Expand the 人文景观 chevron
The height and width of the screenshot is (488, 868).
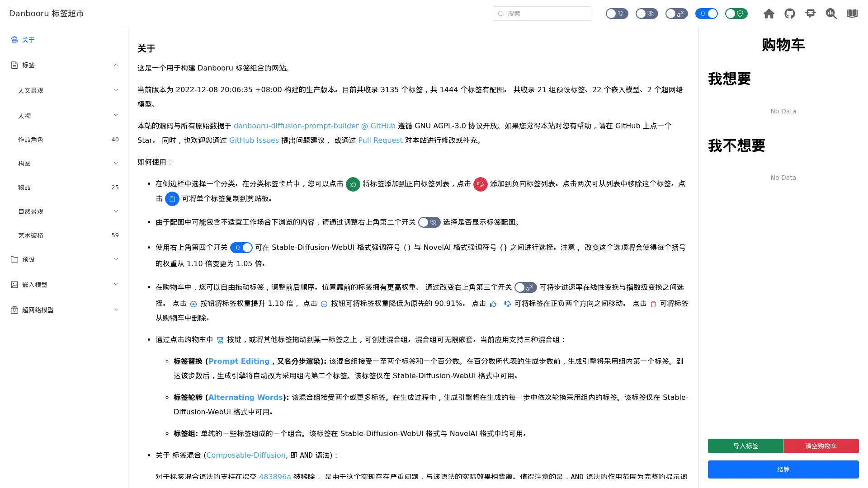click(116, 90)
